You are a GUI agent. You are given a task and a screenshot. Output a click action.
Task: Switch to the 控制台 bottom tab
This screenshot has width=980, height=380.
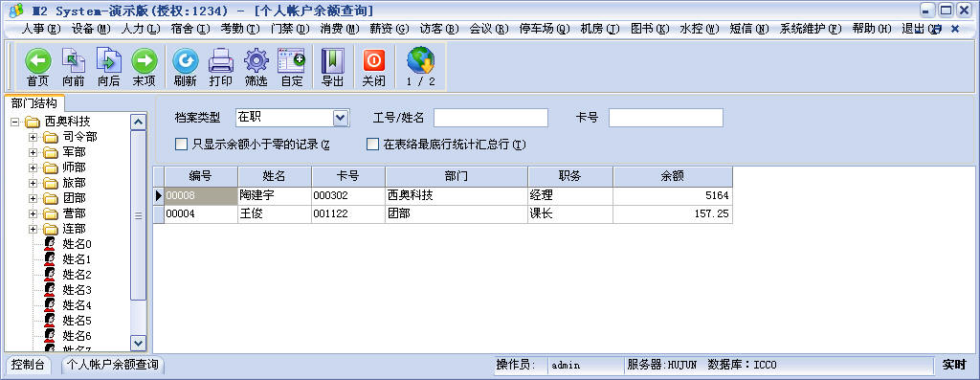[28, 365]
